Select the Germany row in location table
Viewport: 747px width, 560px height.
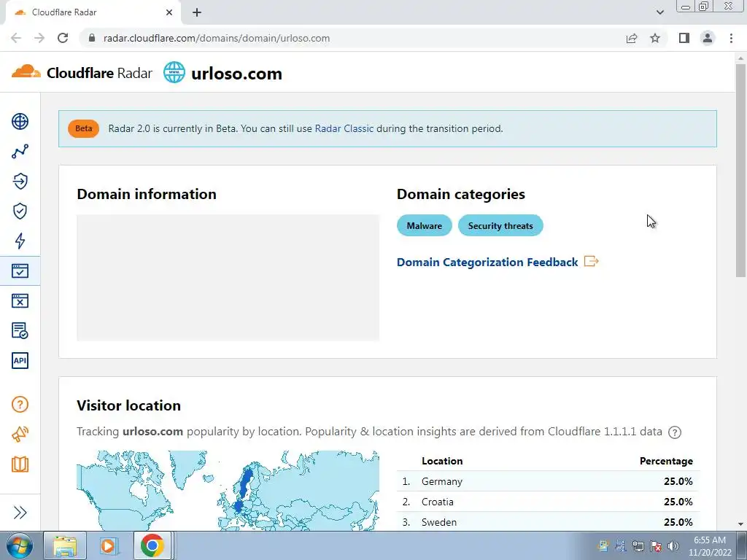point(548,481)
